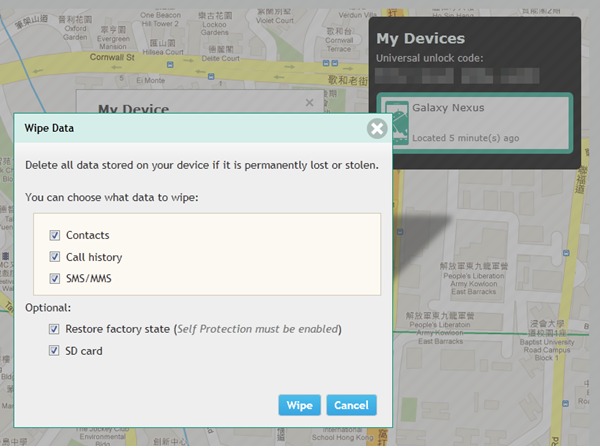Uncheck Restore factory state option
The height and width of the screenshot is (446, 600).
[x=54, y=329]
